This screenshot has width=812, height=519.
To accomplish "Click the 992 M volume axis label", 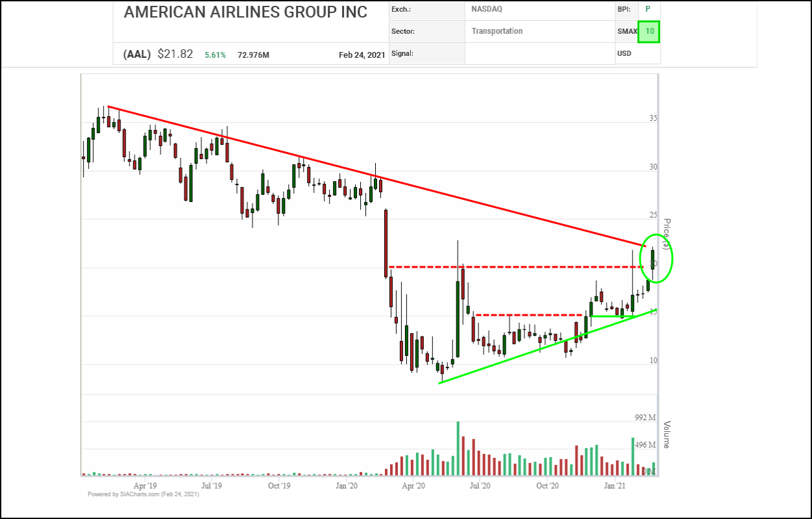I will [x=645, y=417].
